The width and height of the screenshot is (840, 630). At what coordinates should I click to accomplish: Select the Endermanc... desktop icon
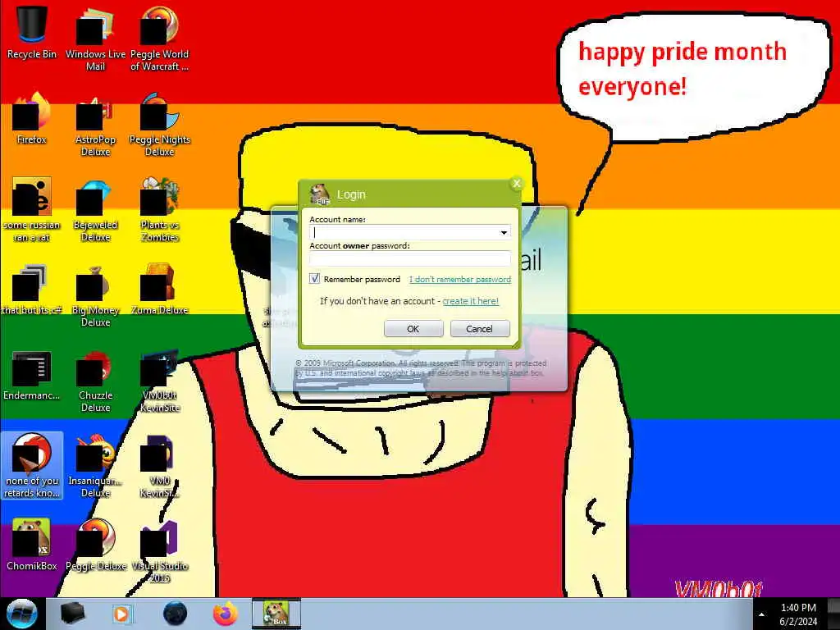coord(32,375)
